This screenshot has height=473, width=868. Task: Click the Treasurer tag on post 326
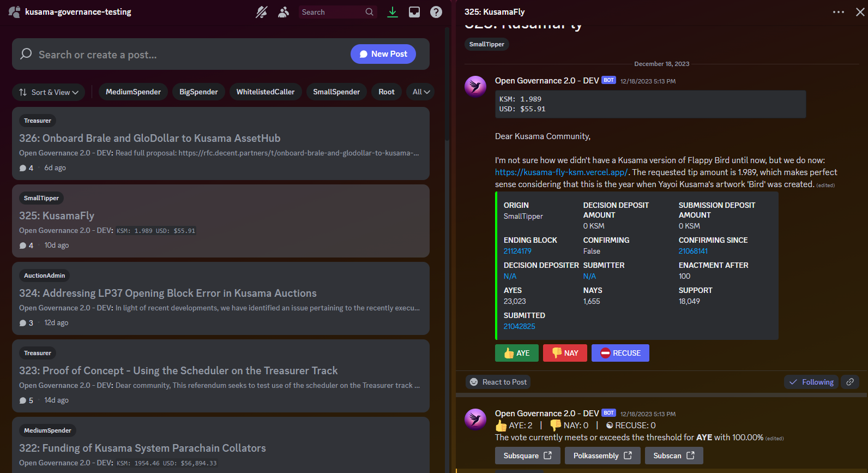(38, 121)
